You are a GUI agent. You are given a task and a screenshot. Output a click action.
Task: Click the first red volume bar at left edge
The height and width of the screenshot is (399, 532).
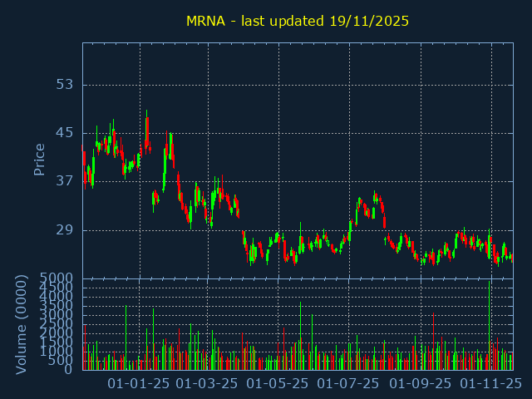[x=84, y=347]
